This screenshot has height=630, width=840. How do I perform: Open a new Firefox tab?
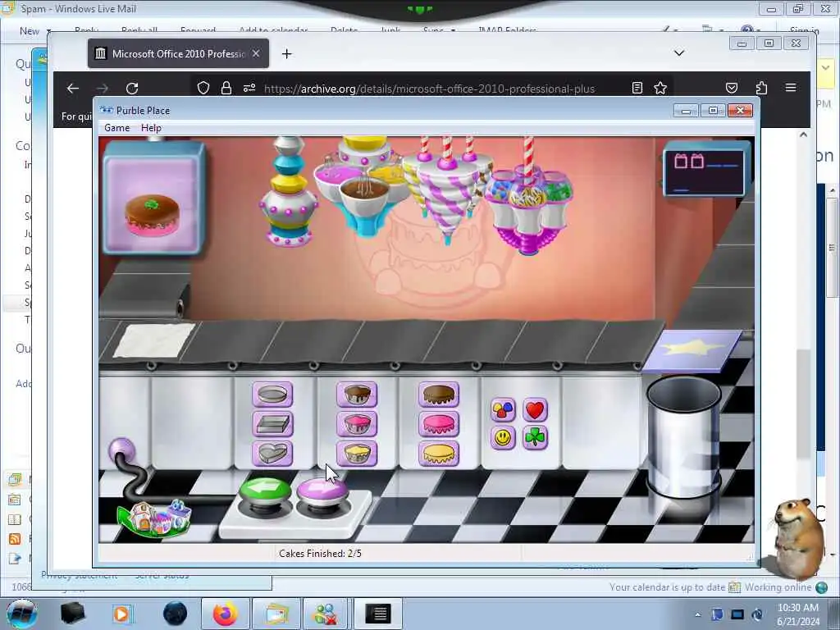[286, 53]
